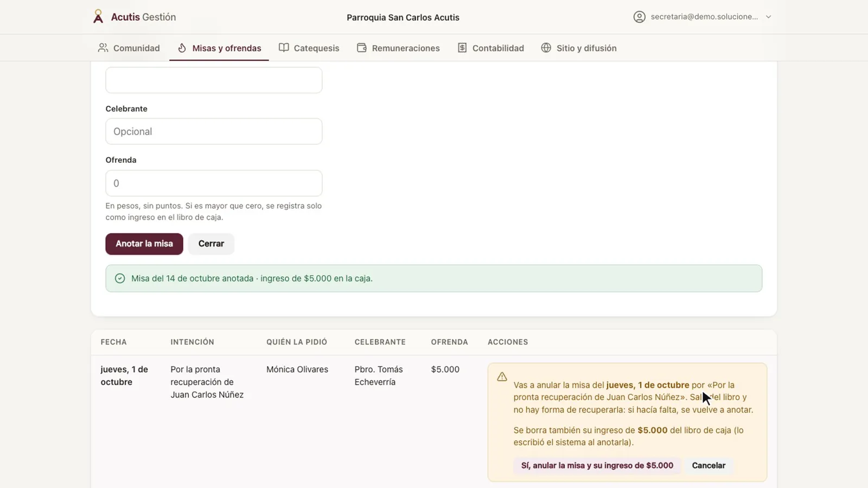Click the Cerrar button
868x488 pixels.
pyautogui.click(x=211, y=243)
